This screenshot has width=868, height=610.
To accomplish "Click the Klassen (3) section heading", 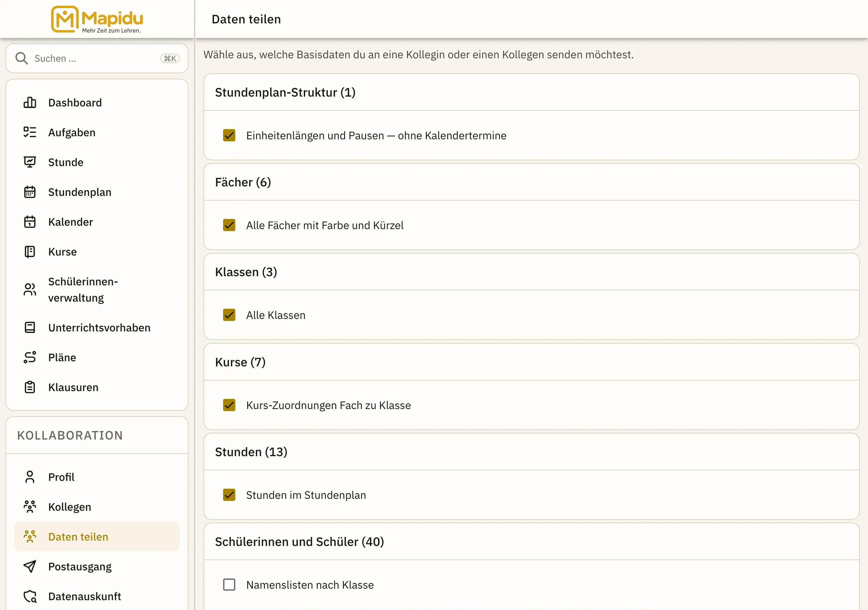I will pyautogui.click(x=246, y=272).
